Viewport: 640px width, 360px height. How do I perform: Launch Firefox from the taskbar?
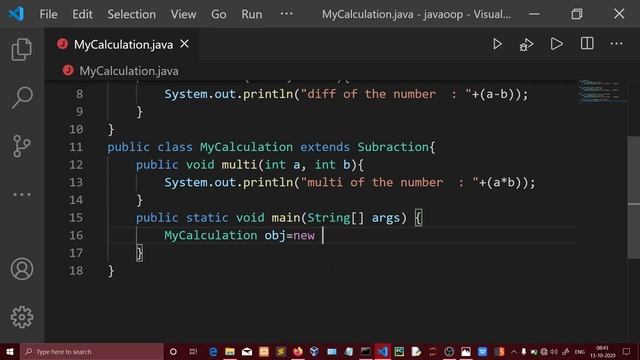(x=298, y=351)
